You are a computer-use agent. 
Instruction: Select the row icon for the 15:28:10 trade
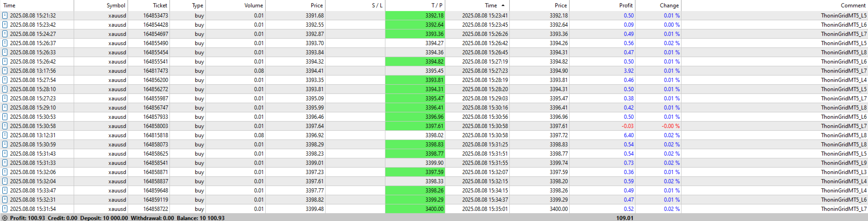(5, 89)
